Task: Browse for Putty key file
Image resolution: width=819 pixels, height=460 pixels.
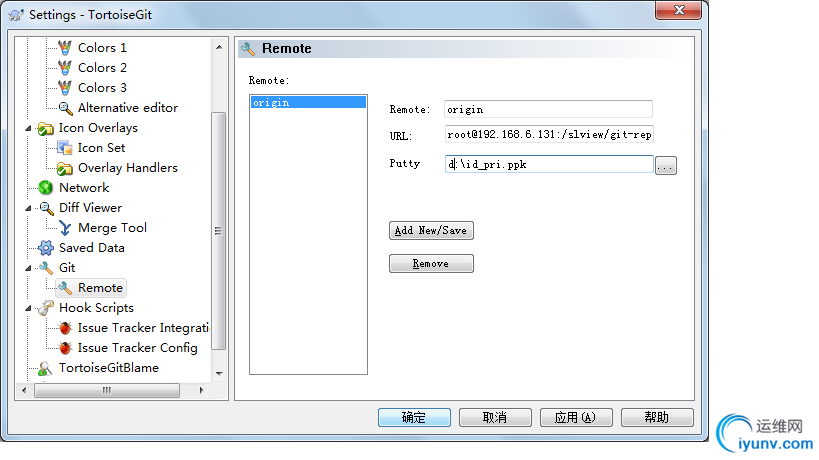Action: pos(665,166)
